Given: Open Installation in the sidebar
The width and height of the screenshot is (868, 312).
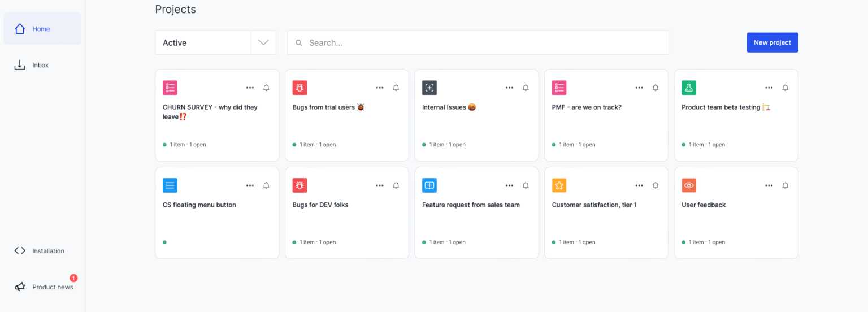Looking at the screenshot, I should (x=48, y=251).
